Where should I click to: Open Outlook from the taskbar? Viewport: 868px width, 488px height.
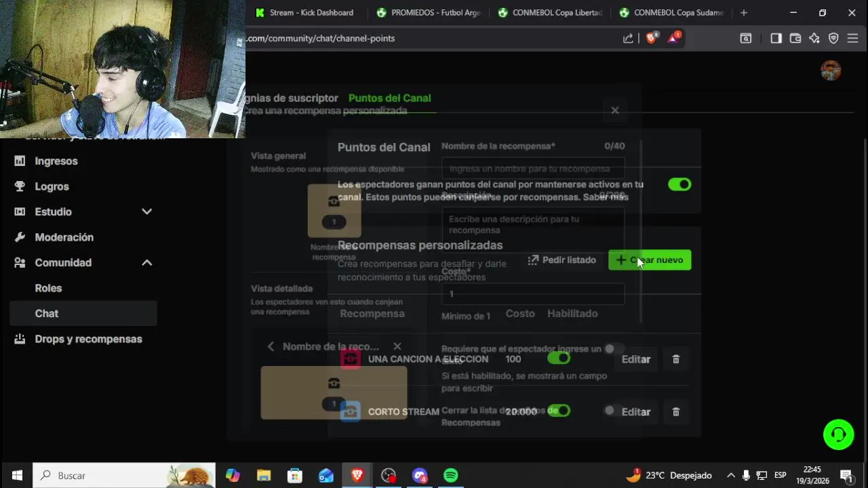click(326, 476)
